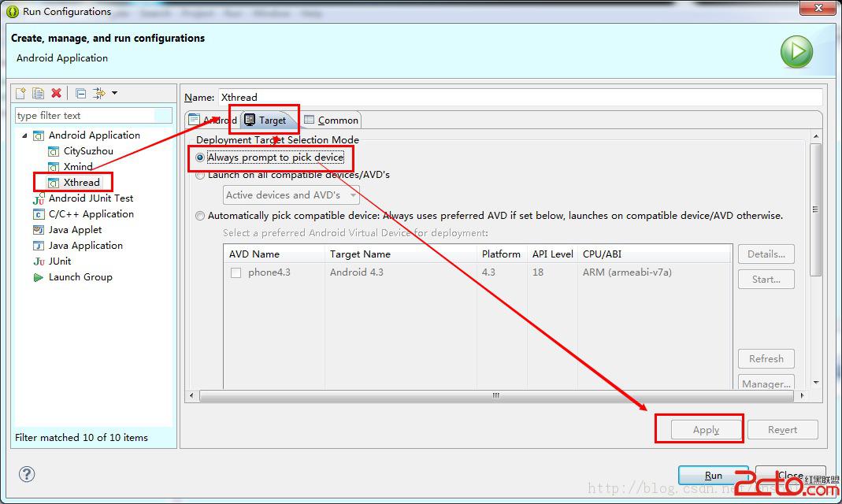Select JUnit category

tap(60, 261)
